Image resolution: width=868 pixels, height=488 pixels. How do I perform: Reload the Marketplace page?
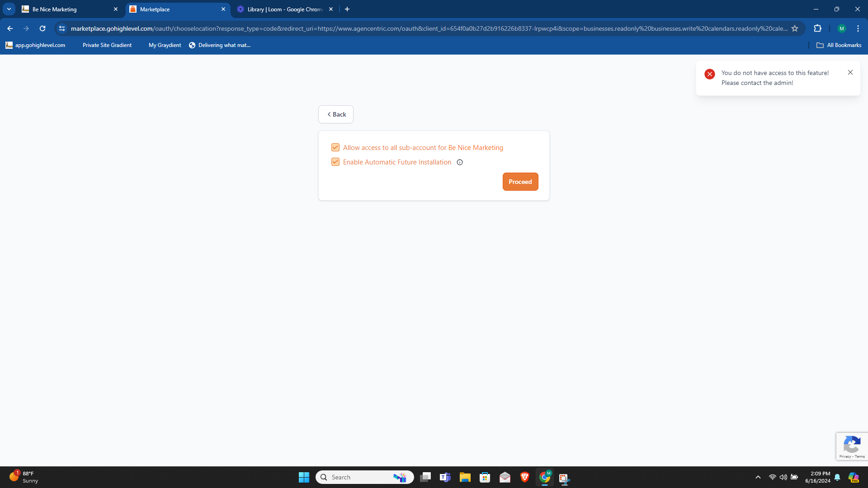point(42,28)
